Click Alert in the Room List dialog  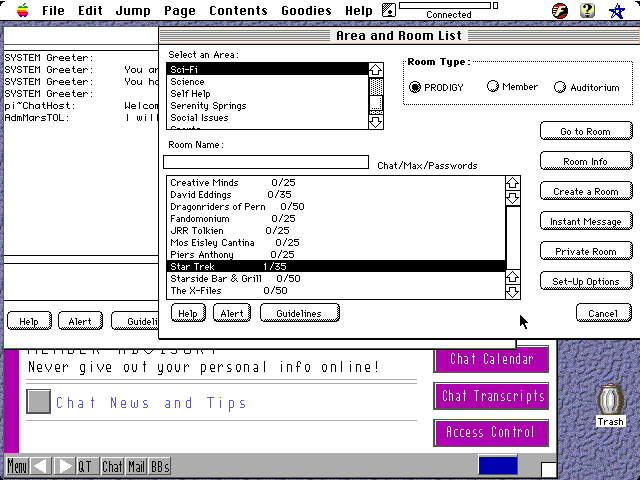click(x=232, y=313)
